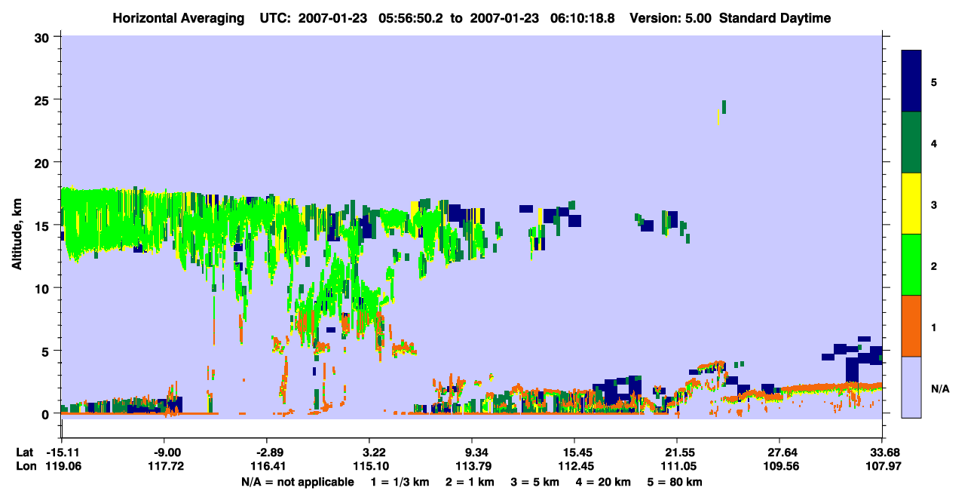Click the legend text '3 = 5 km'

535,482
